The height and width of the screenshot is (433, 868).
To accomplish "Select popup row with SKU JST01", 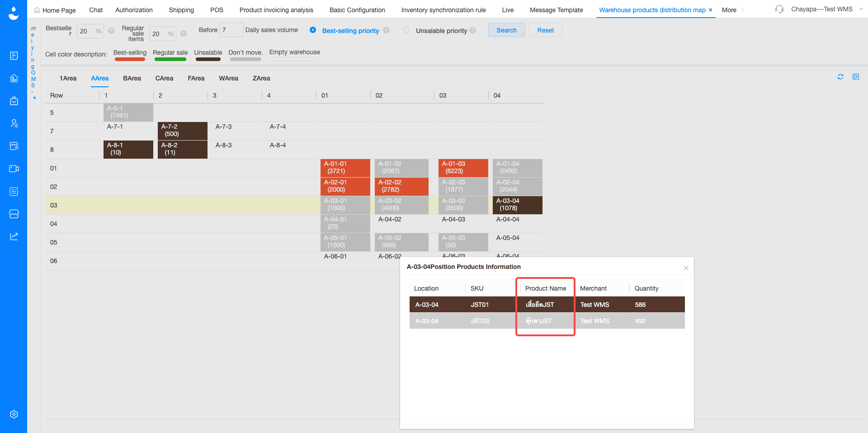I will [x=547, y=305].
